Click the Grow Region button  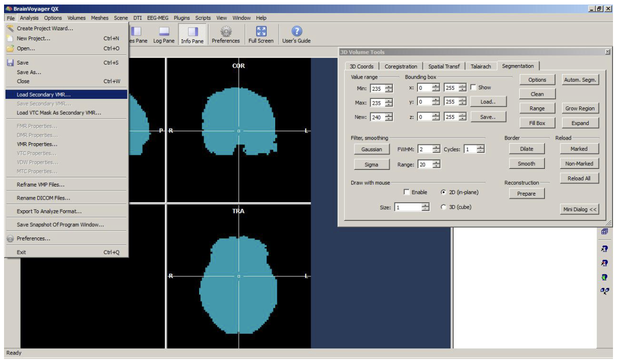click(580, 108)
